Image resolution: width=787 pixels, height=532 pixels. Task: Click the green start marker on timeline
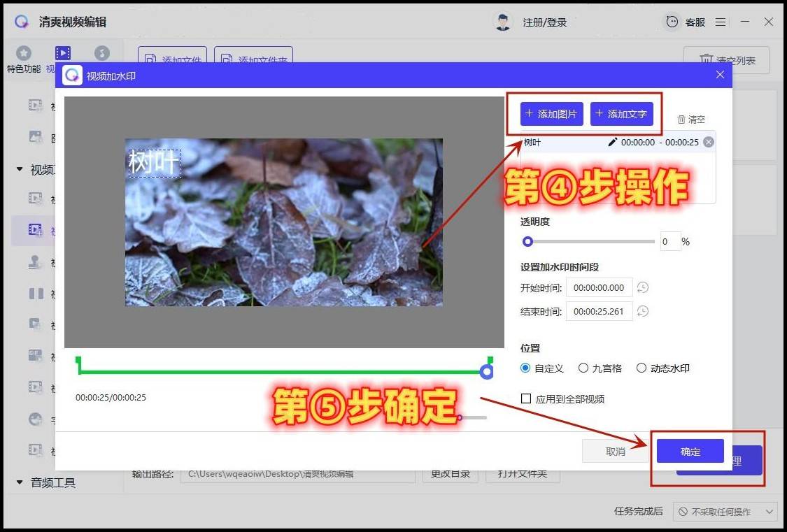tap(78, 365)
